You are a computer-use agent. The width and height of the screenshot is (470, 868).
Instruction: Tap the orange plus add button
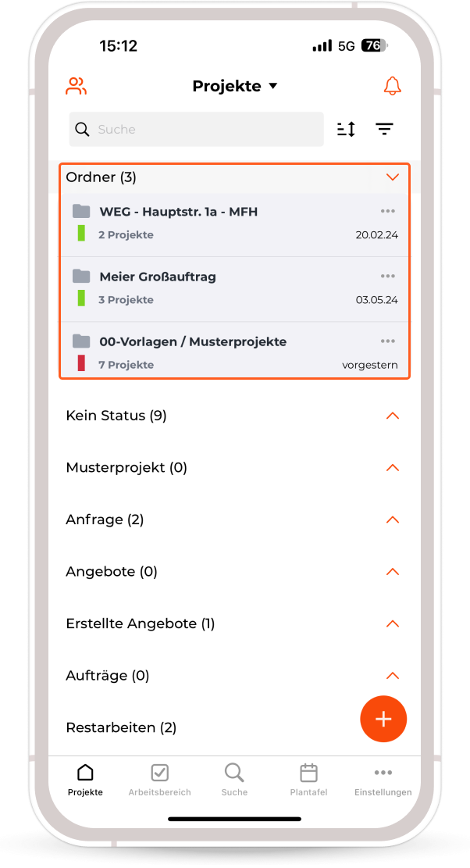click(383, 719)
